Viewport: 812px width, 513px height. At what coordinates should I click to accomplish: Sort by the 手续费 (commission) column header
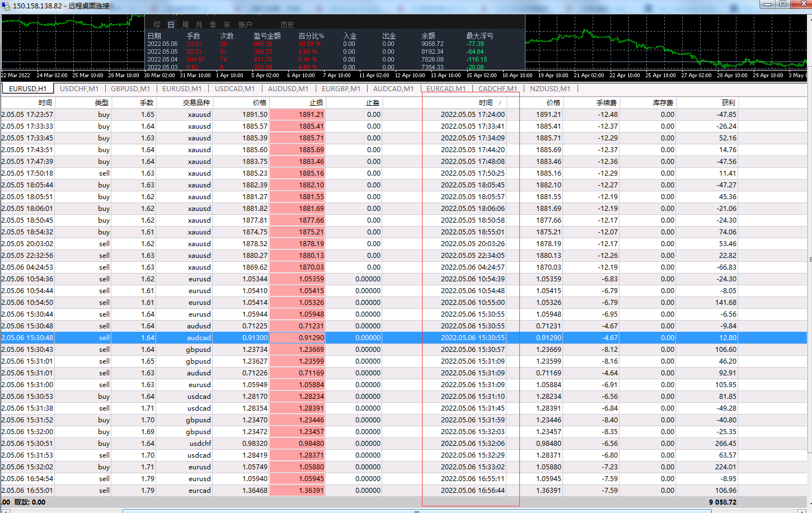click(x=606, y=102)
